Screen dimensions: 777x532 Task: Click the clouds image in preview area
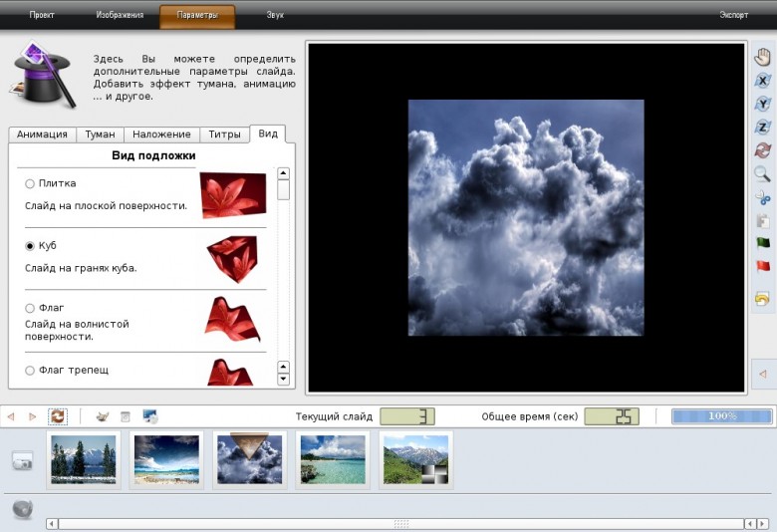[526, 217]
